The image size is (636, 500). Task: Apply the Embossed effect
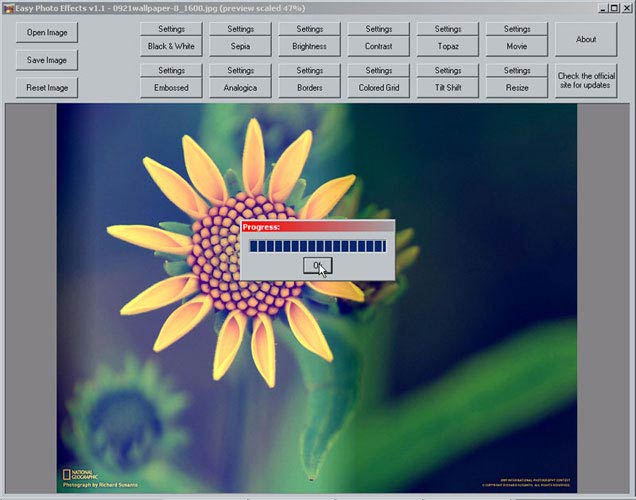[171, 88]
